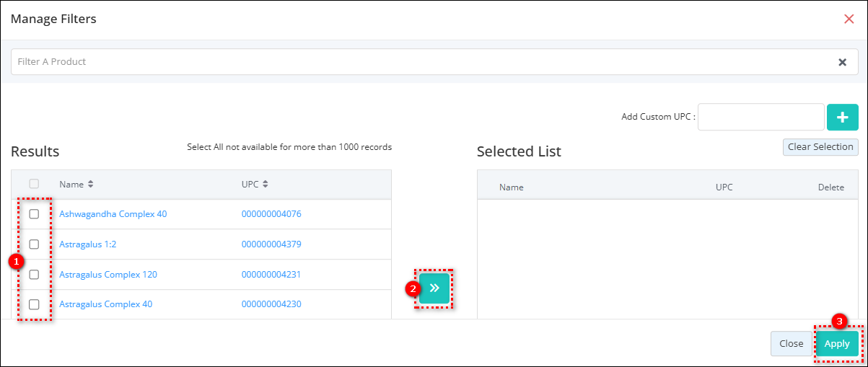This screenshot has width=868, height=367.
Task: Focus the Add Custom UPC text box
Action: (760, 117)
